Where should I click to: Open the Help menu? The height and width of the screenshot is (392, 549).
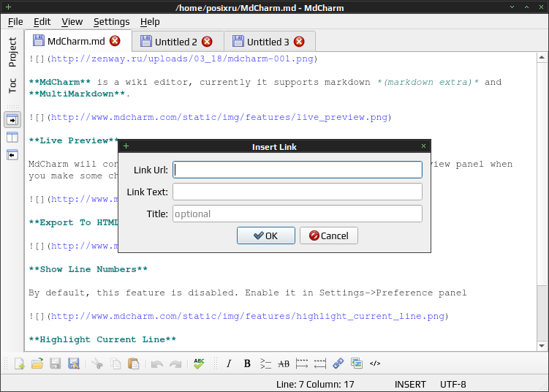150,22
